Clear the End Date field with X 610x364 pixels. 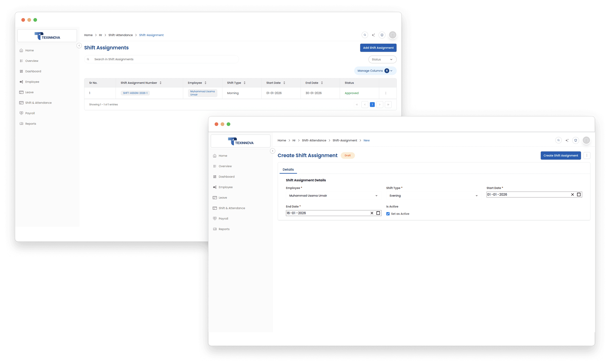pyautogui.click(x=372, y=213)
